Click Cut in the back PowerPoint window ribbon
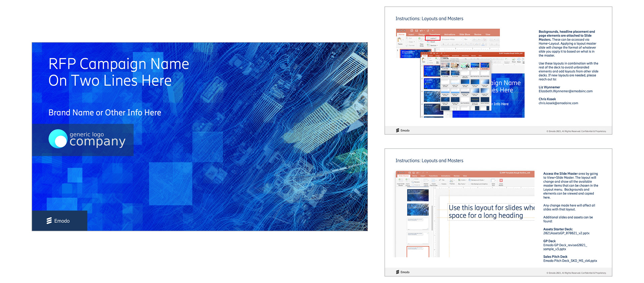The height and width of the screenshot is (283, 644). coord(409,38)
